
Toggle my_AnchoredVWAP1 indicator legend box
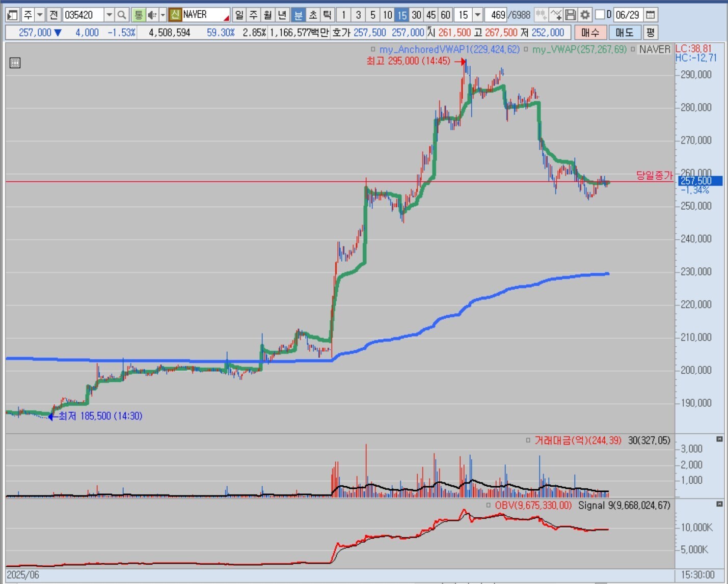point(373,49)
